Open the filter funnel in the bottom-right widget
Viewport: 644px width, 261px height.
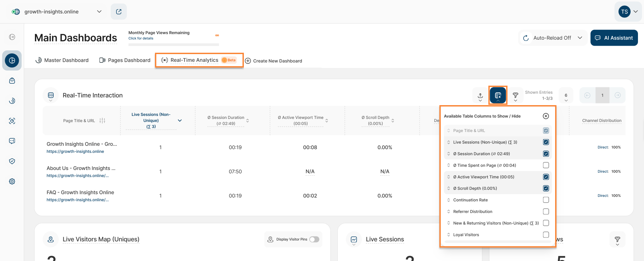pyautogui.click(x=618, y=240)
